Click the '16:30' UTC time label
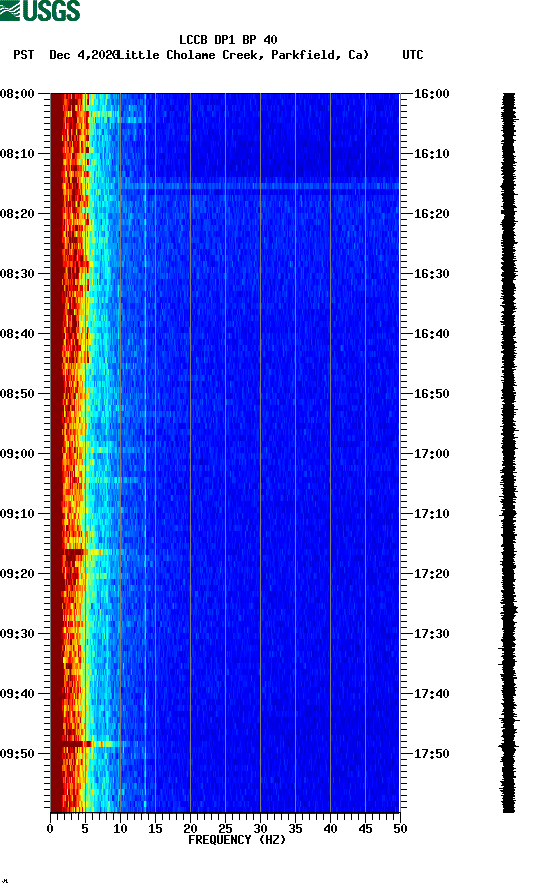This screenshot has height=892, width=552. pyautogui.click(x=431, y=274)
